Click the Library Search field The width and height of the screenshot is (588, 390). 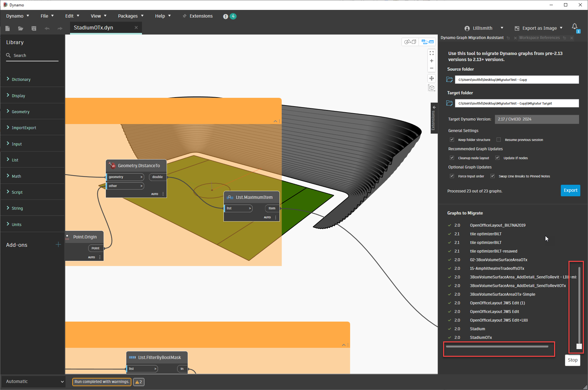pos(32,55)
